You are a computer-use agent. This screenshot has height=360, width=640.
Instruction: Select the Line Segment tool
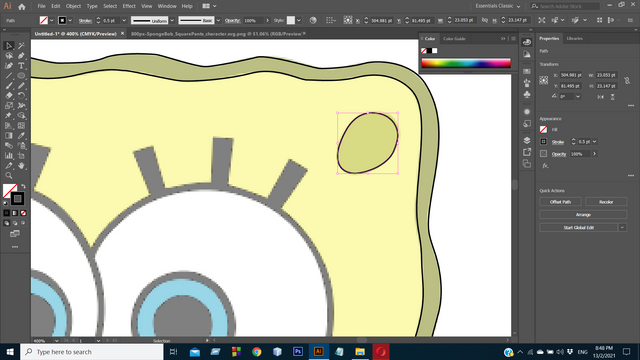click(x=9, y=76)
